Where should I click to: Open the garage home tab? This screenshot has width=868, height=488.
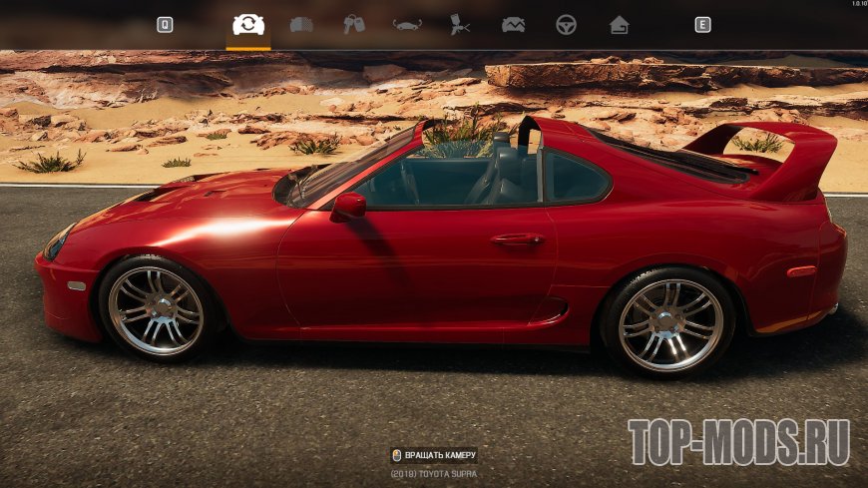[x=619, y=25]
